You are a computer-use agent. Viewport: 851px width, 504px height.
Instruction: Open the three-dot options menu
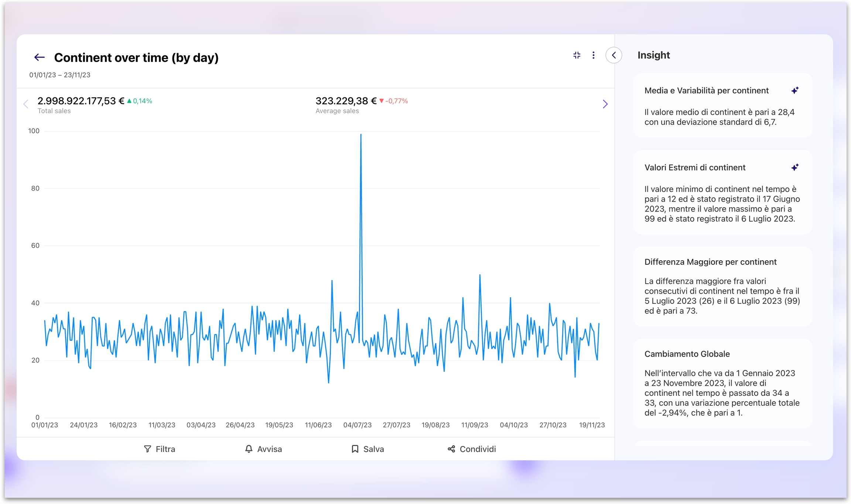click(593, 55)
